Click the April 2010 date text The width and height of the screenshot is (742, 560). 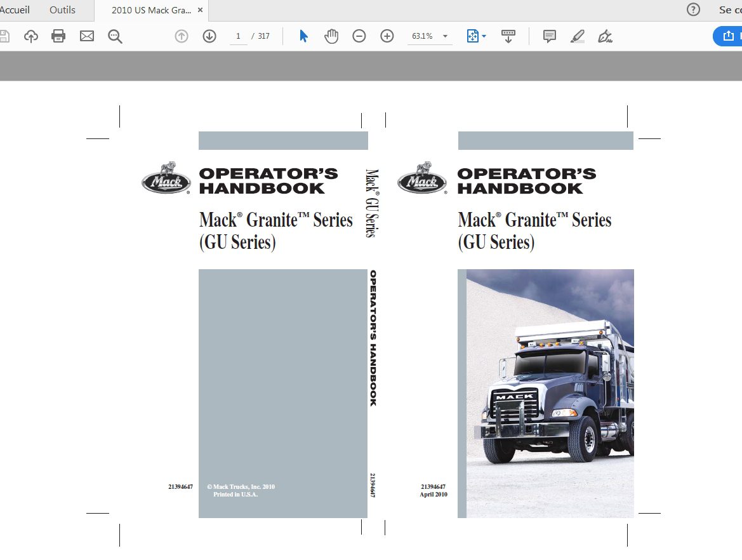point(434,494)
